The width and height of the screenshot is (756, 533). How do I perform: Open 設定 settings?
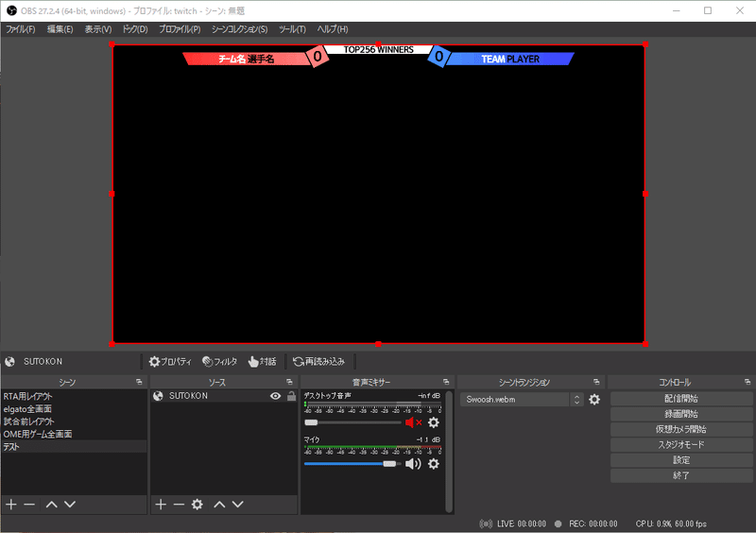point(681,460)
